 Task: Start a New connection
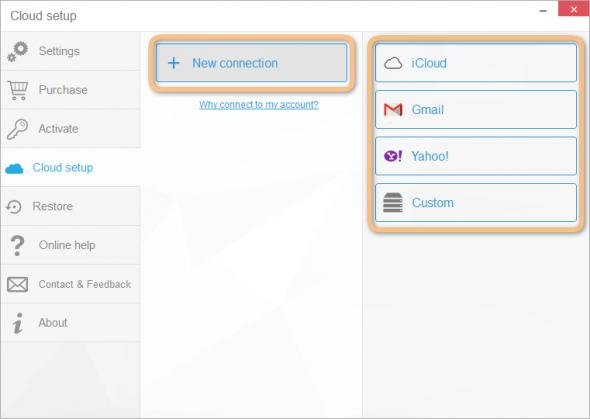[251, 63]
